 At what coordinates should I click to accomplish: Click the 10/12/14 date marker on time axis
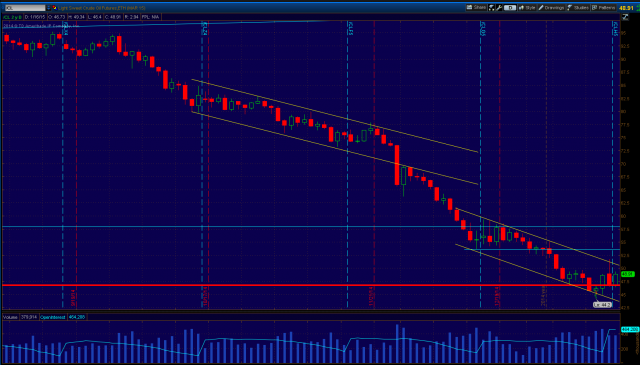click(x=206, y=296)
